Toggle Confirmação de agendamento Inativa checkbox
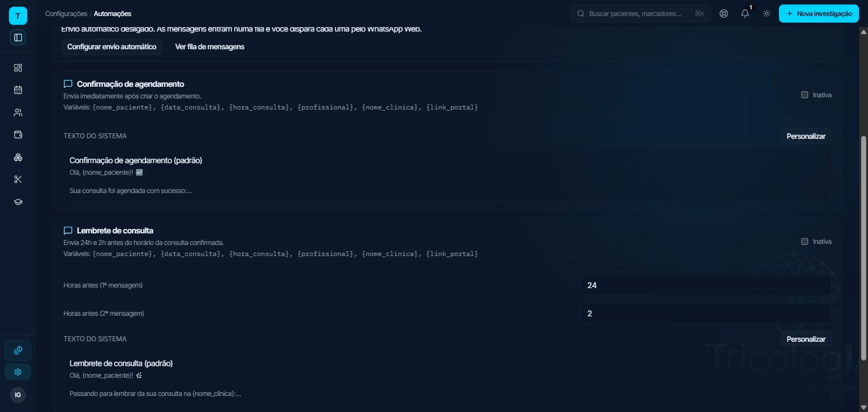 tap(805, 95)
